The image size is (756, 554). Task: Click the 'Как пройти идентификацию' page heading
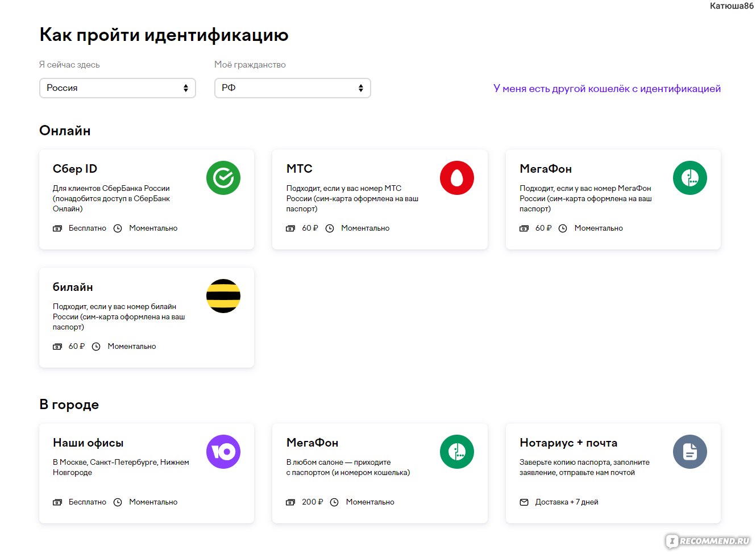tap(164, 35)
